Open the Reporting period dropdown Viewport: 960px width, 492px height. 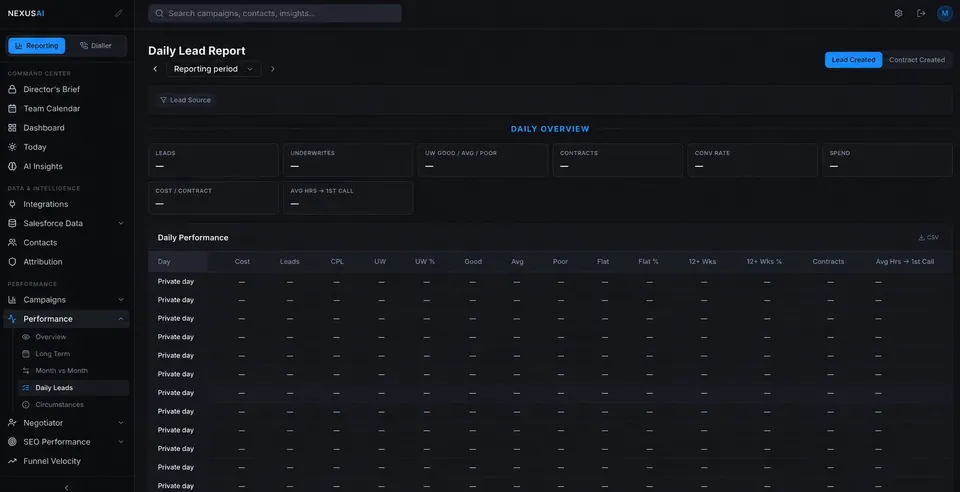point(214,69)
